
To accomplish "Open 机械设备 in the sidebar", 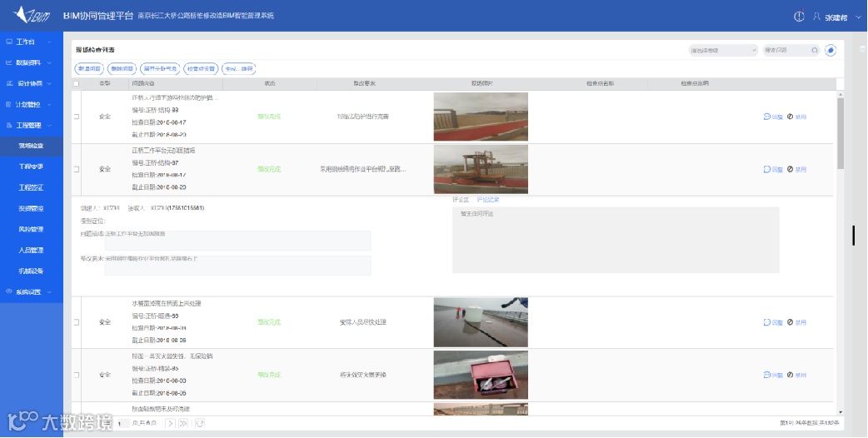I will coord(32,271).
